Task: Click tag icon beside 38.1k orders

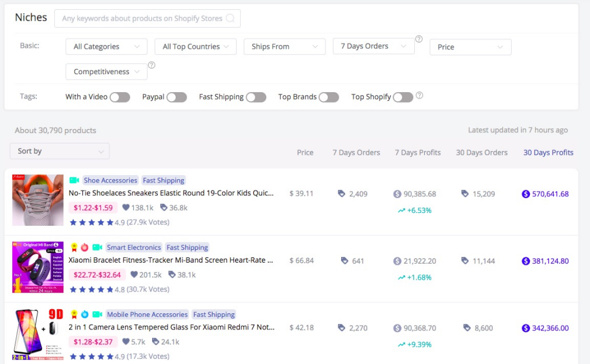Action: [x=172, y=275]
